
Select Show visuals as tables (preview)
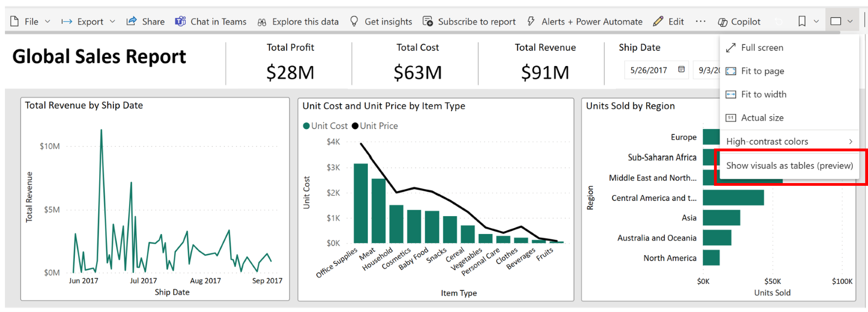[789, 166]
